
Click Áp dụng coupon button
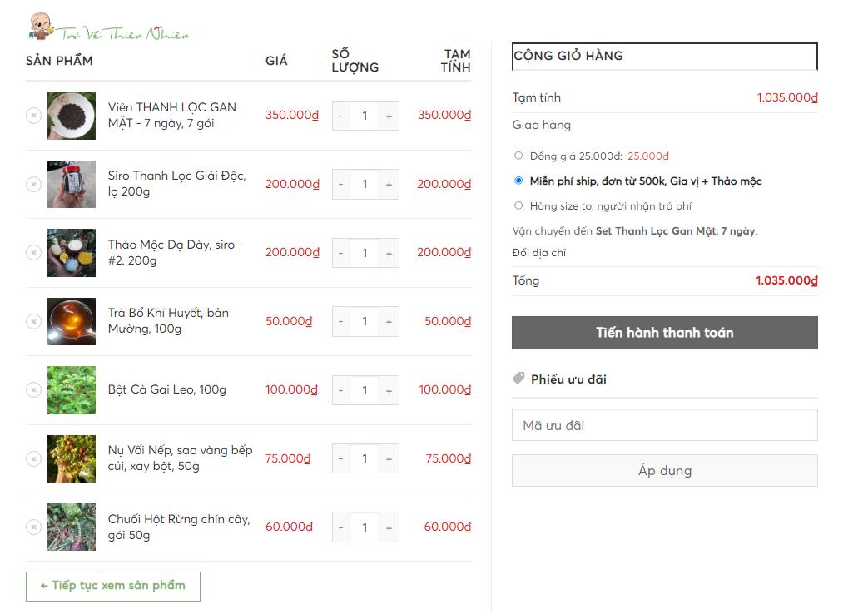click(664, 471)
